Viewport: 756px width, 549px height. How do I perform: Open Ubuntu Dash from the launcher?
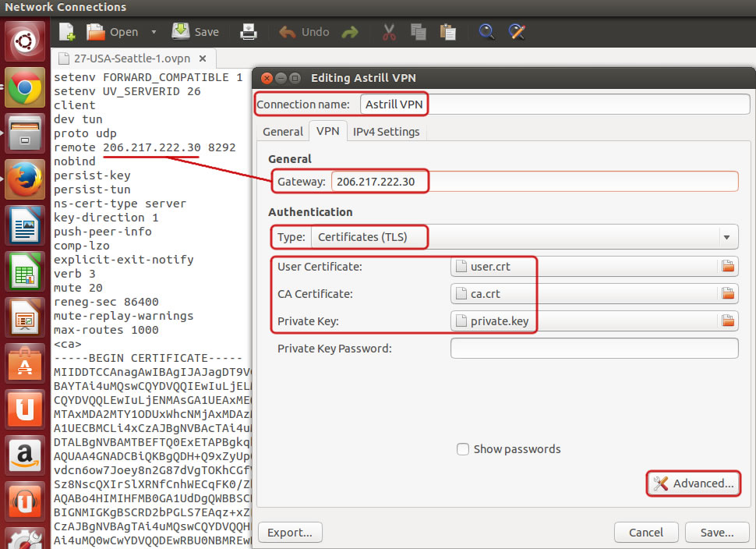click(25, 41)
